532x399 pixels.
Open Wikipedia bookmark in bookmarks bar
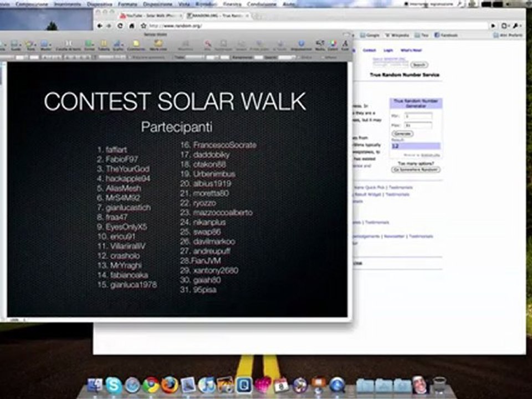397,35
